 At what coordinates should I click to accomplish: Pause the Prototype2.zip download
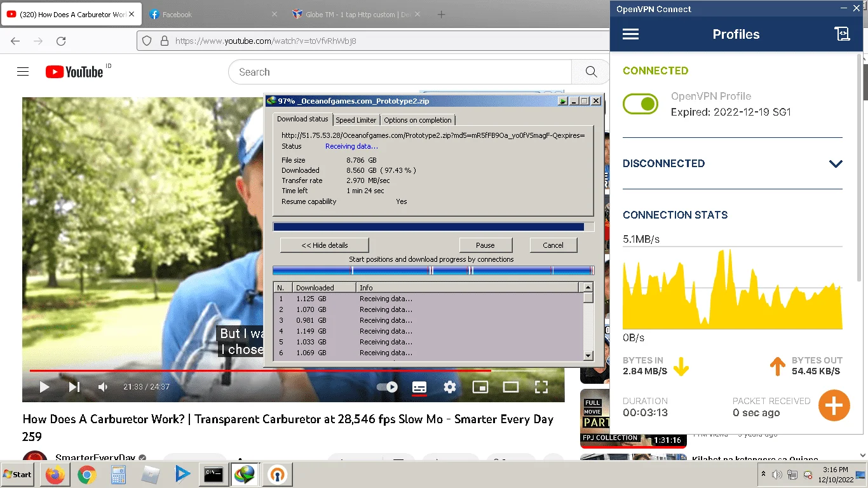(485, 245)
